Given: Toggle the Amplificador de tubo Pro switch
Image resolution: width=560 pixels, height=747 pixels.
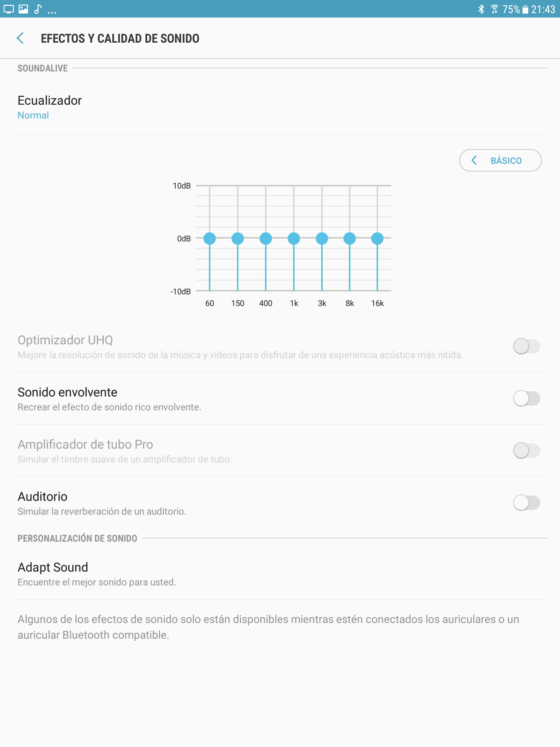Looking at the screenshot, I should tap(526, 450).
